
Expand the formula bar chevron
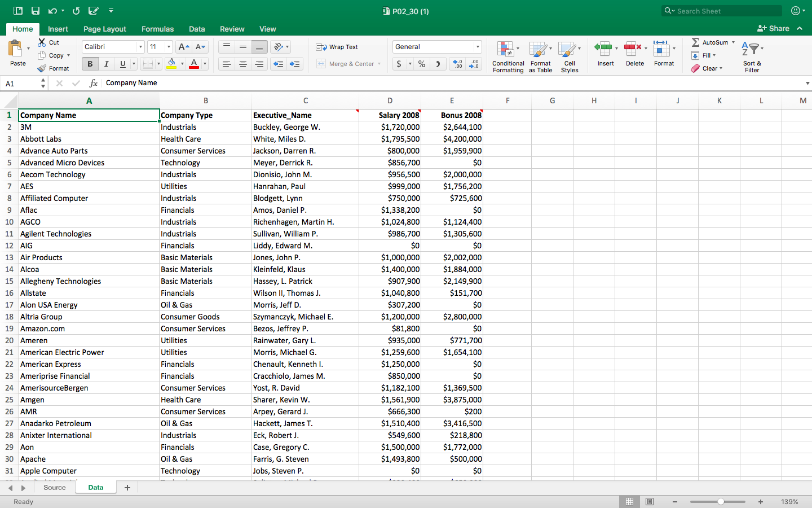(x=807, y=83)
